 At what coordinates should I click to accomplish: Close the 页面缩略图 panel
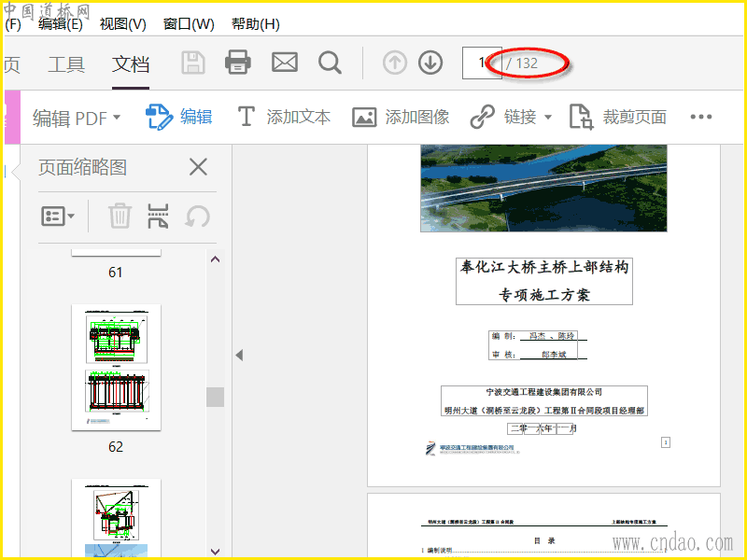[x=198, y=167]
